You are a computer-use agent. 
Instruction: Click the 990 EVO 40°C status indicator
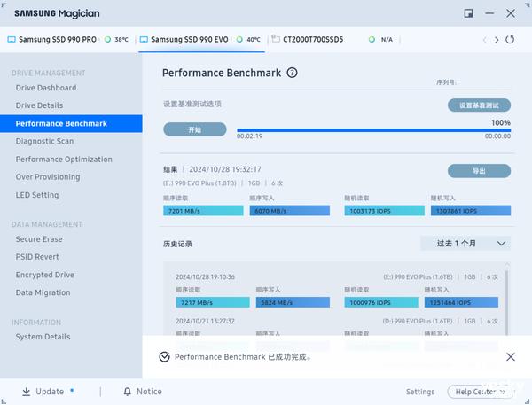[239, 39]
